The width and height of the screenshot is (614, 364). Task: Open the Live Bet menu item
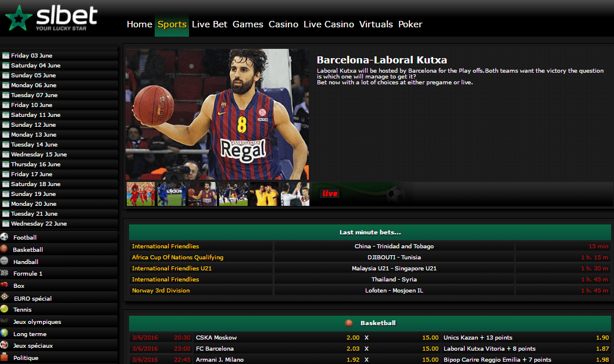[209, 24]
